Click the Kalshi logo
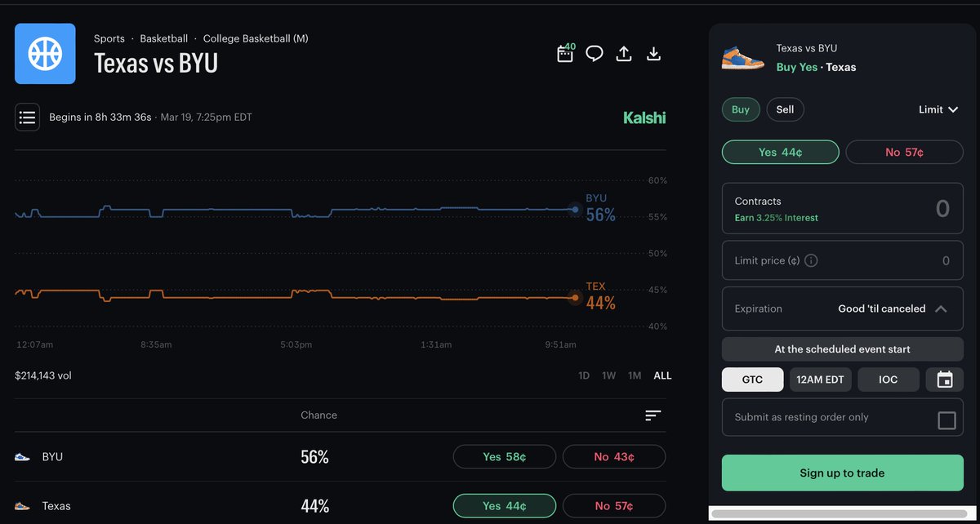Screen dimensions: 980x524 click(644, 118)
